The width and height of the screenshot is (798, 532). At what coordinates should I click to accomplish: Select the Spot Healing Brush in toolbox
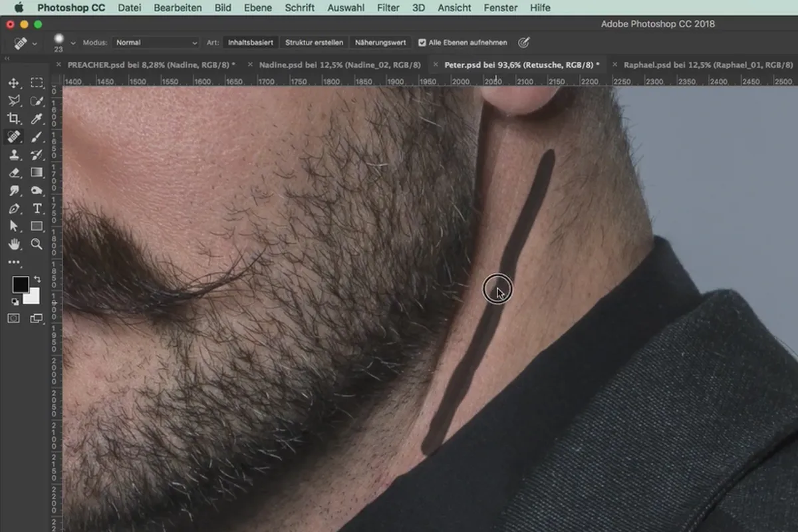(14, 137)
